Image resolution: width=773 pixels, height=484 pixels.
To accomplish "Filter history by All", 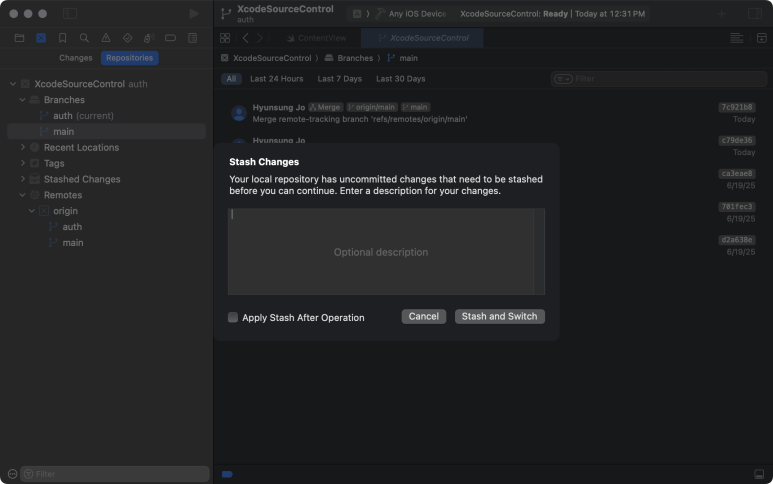I will point(231,79).
